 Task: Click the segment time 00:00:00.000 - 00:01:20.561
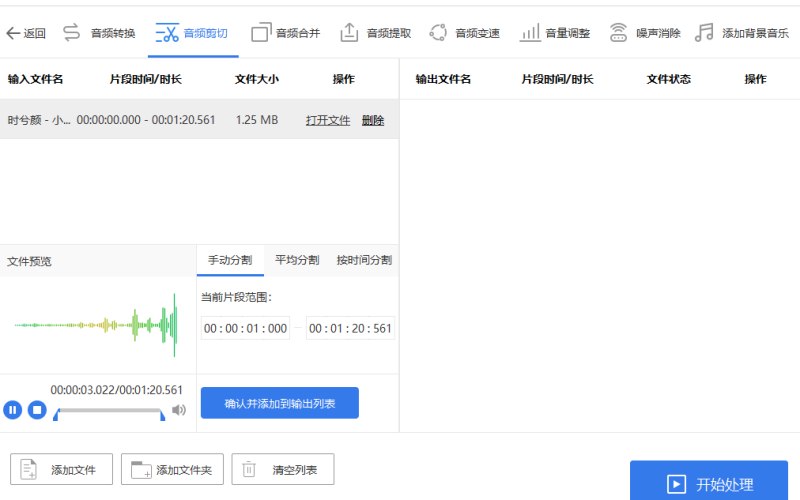[x=146, y=120]
